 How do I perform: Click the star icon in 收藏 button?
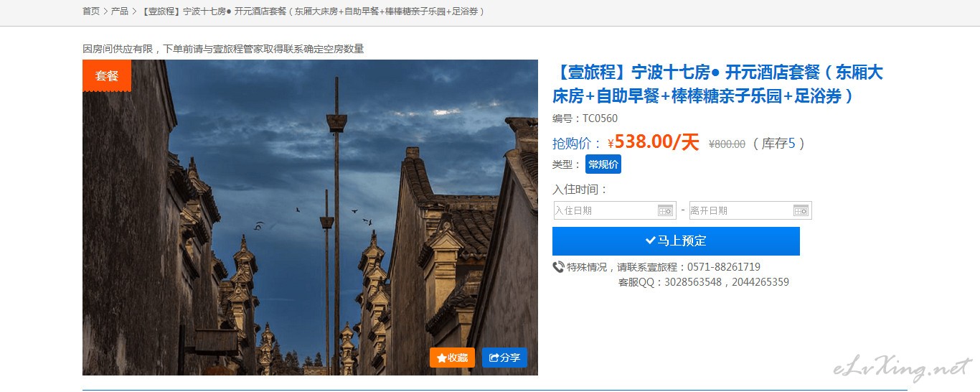click(441, 358)
